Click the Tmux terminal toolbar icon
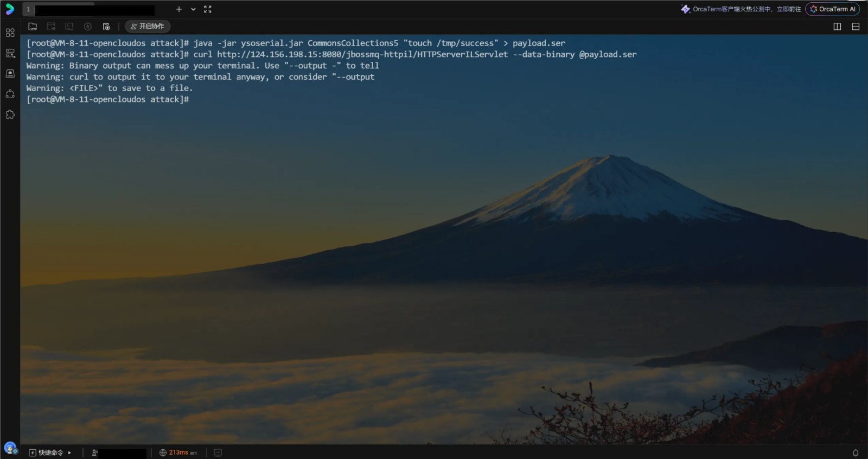868x459 pixels. (x=69, y=26)
